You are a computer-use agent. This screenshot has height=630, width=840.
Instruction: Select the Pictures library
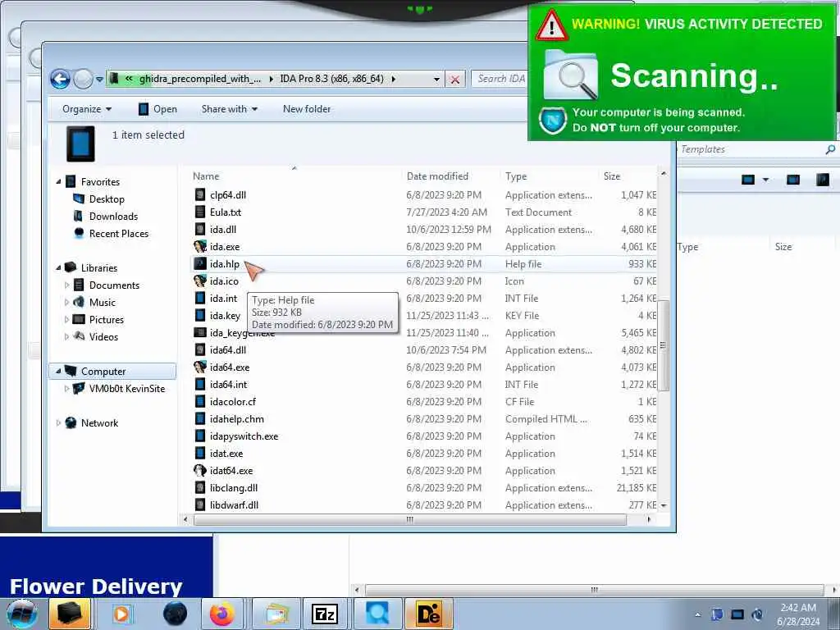pyautogui.click(x=106, y=319)
